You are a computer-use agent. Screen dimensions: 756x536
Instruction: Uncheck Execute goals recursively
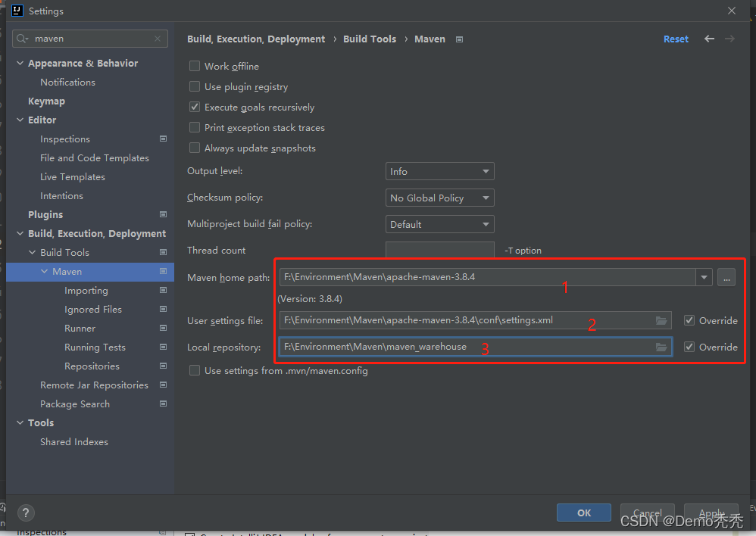pyautogui.click(x=195, y=107)
